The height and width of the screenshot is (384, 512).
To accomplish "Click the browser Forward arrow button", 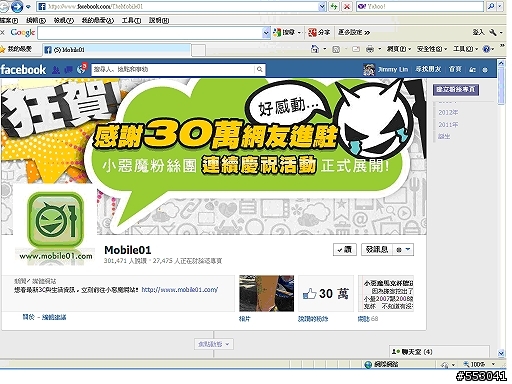I will 17,6.
